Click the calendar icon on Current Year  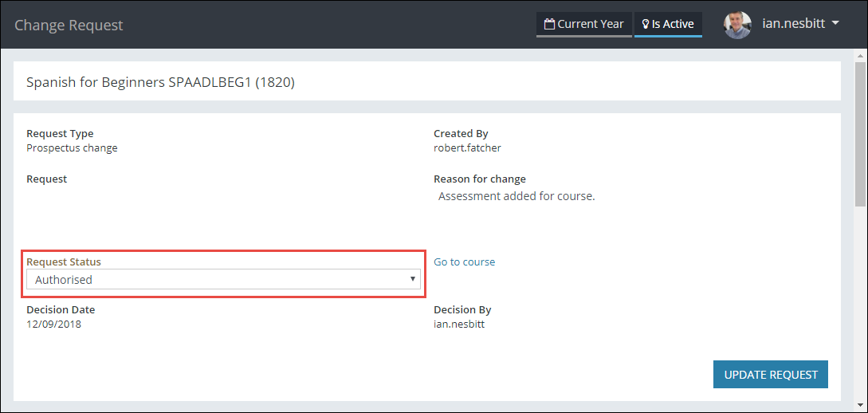(549, 24)
